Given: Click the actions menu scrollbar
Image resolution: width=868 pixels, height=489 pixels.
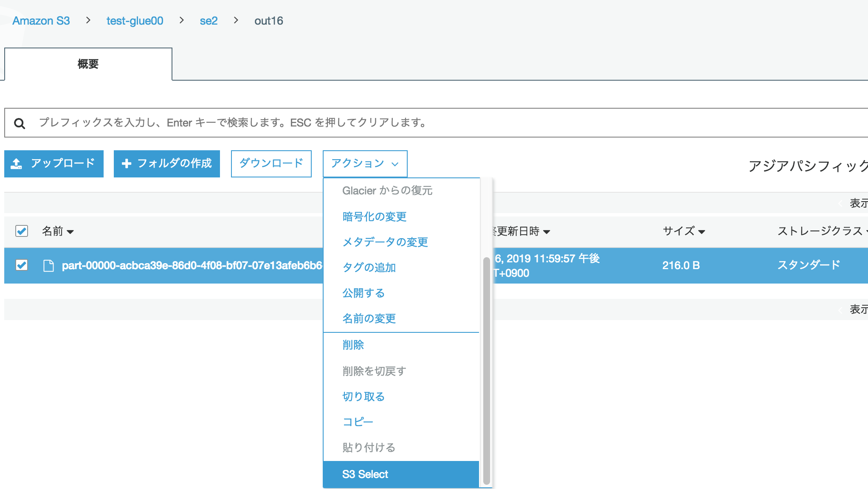Looking at the screenshot, I should 487,370.
